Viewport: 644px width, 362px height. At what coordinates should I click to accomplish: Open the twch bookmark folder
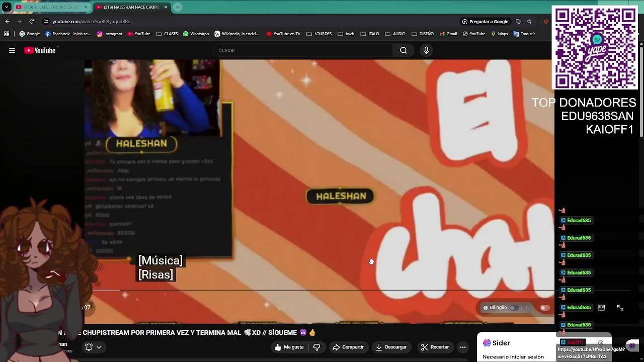tap(346, 34)
